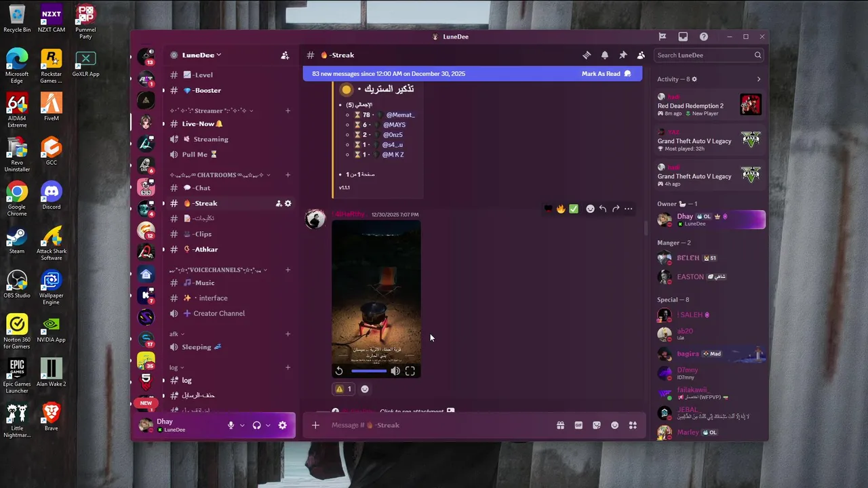Collapse the Streamer category
This screenshot has width=868, height=488.
(213, 110)
